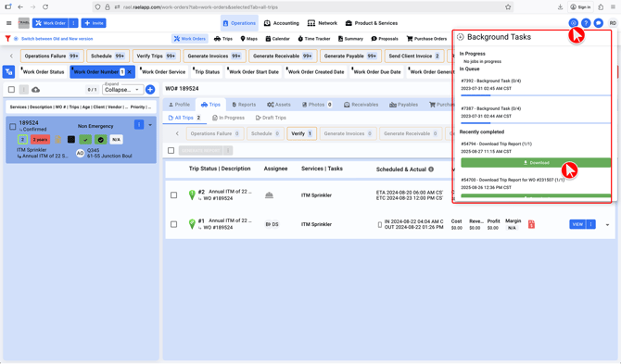Screen dimensions: 621x364
Task: Click the green map pin of trip #2
Action: [x=192, y=195]
